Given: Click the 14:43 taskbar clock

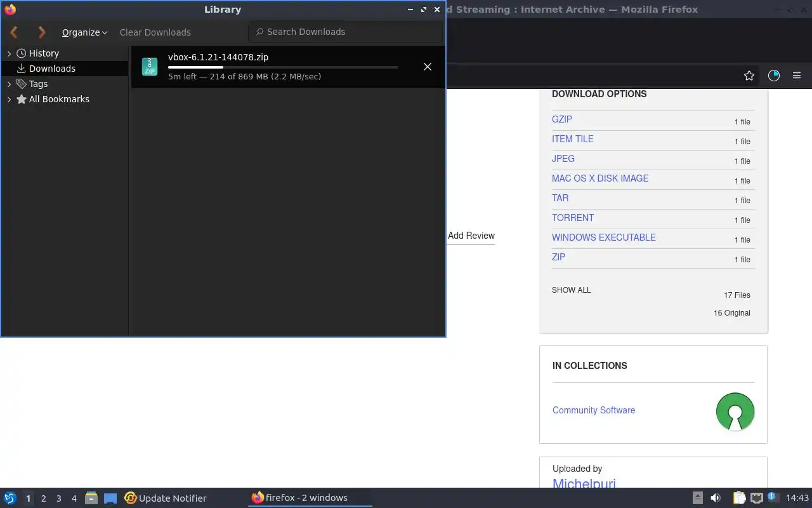Looking at the screenshot, I should click(x=797, y=498).
